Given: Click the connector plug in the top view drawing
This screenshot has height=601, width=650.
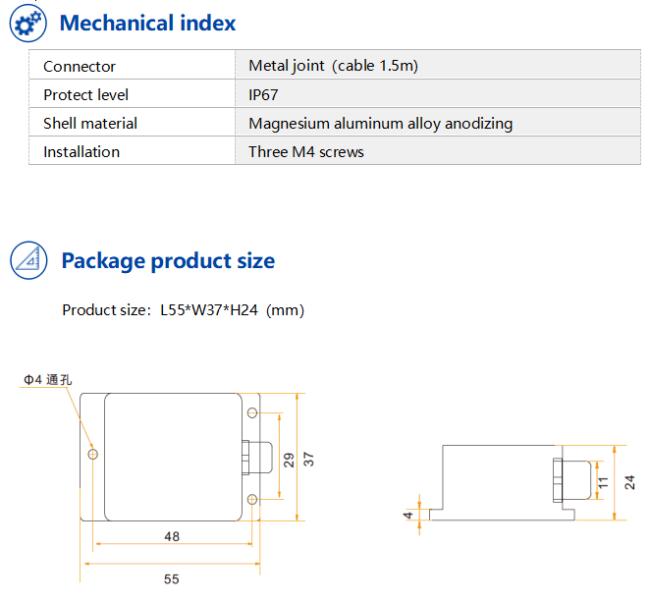Looking at the screenshot, I should 257,458.
